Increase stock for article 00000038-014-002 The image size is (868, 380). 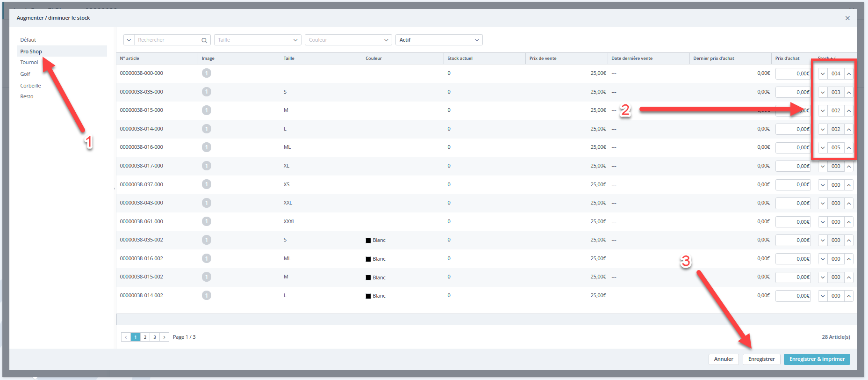click(x=849, y=296)
